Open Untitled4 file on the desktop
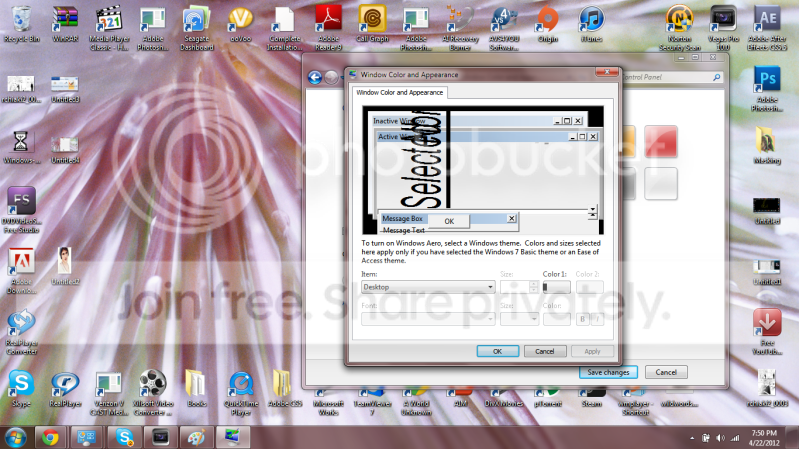The height and width of the screenshot is (449, 799). (x=65, y=150)
